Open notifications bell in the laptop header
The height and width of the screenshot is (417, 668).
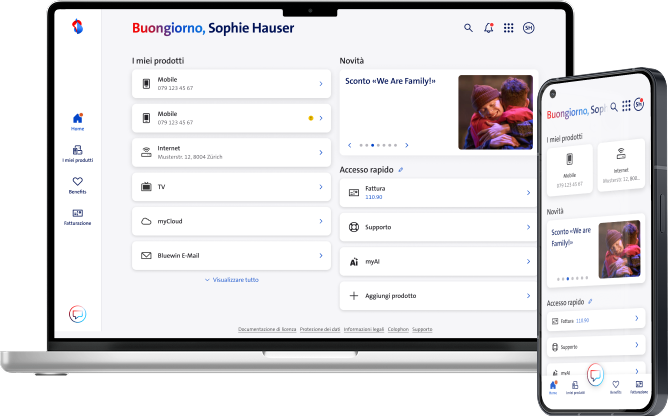tap(489, 28)
